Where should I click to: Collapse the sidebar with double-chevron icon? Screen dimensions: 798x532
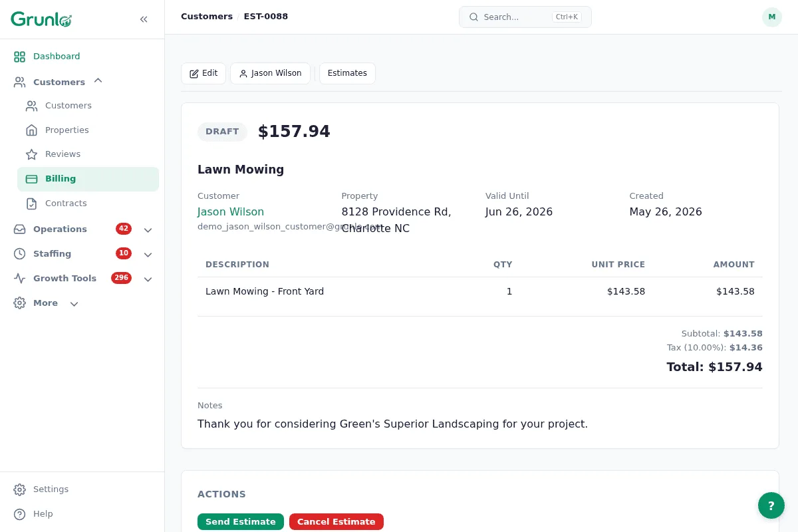pos(144,19)
